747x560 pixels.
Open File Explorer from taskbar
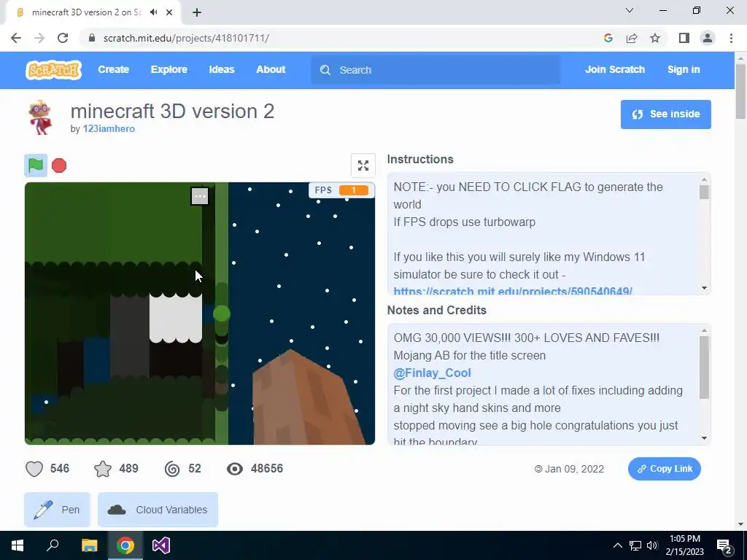(x=89, y=545)
